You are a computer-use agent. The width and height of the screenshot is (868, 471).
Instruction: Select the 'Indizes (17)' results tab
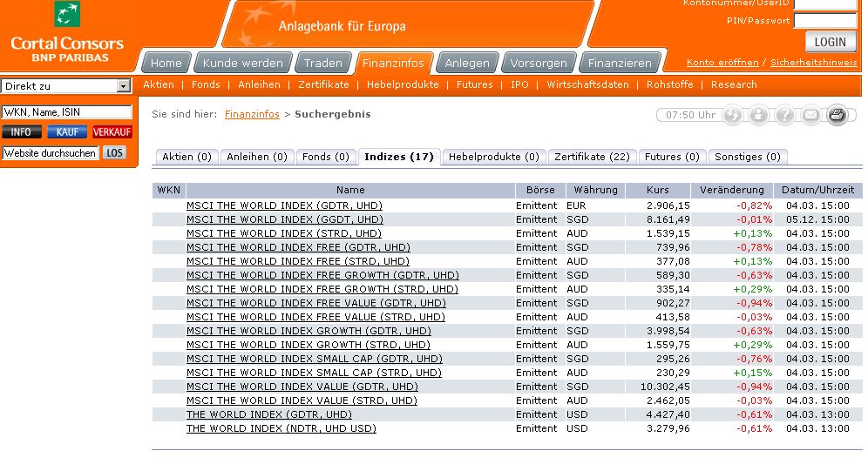tap(399, 157)
